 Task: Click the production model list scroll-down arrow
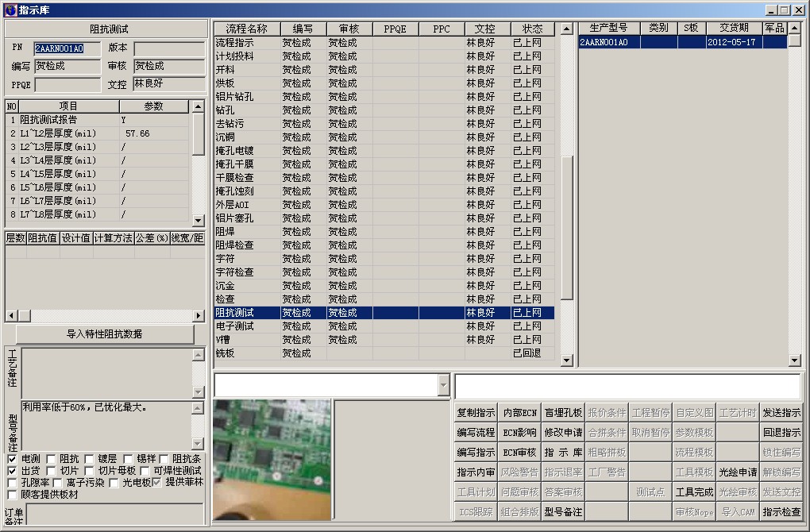[x=795, y=360]
